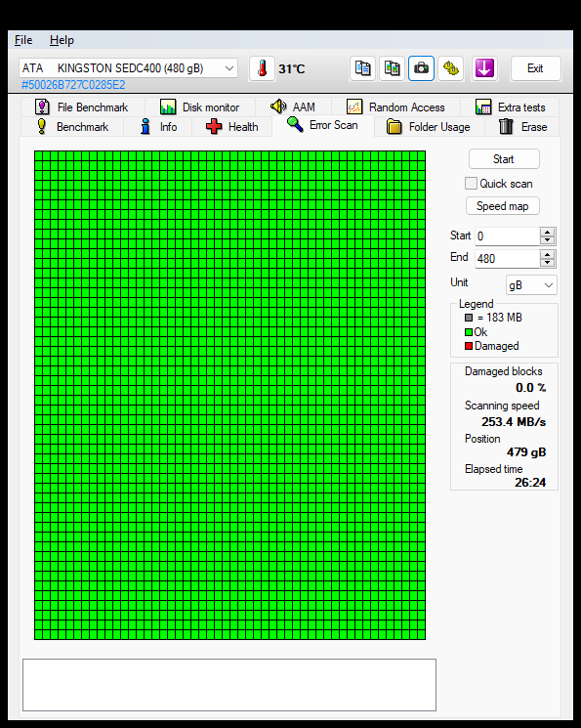The image size is (581, 728).
Task: Click the Benchmark light bulb icon
Action: coord(41,127)
